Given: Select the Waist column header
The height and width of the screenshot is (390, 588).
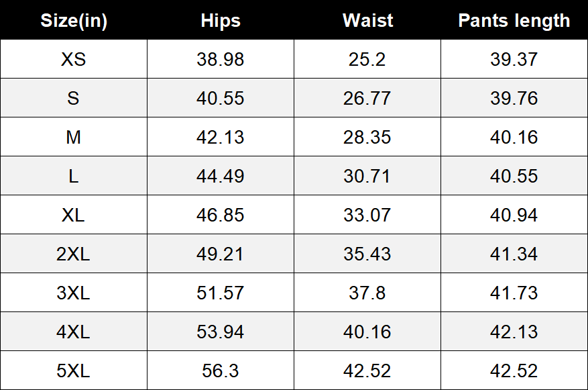Looking at the screenshot, I should click(367, 21).
